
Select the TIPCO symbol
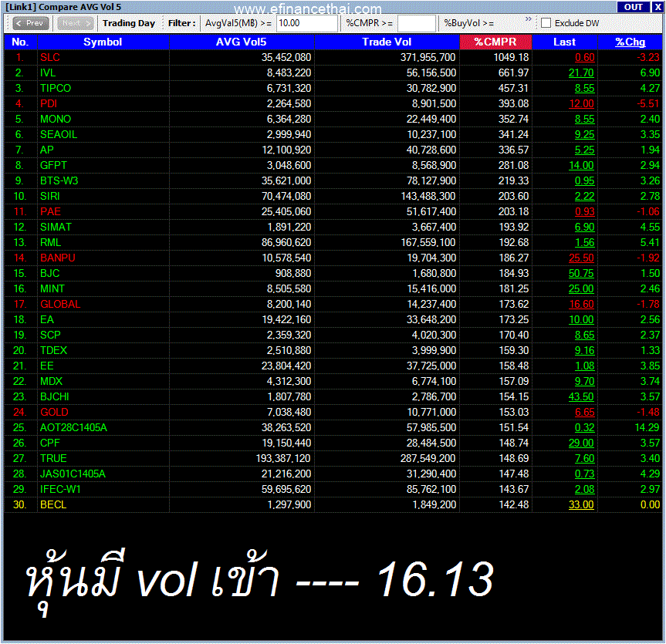point(56,88)
